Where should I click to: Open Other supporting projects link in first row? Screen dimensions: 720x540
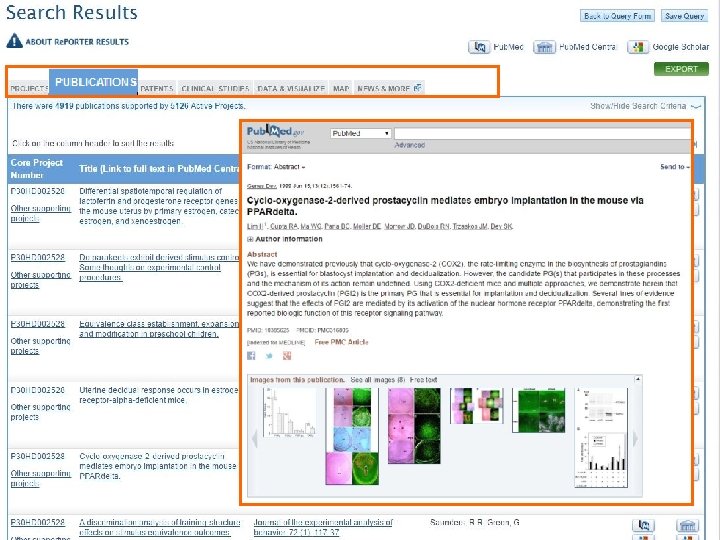point(40,214)
